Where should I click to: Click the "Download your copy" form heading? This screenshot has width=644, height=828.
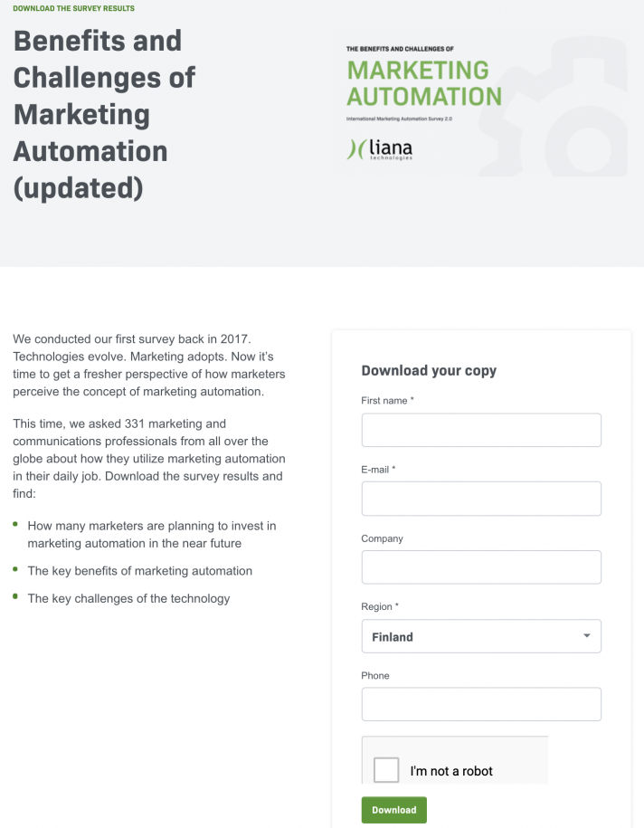pyautogui.click(x=429, y=370)
